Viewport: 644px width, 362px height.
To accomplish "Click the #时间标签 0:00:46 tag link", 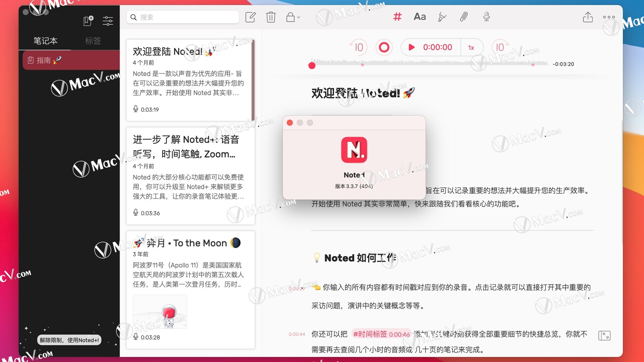I will tap(381, 334).
